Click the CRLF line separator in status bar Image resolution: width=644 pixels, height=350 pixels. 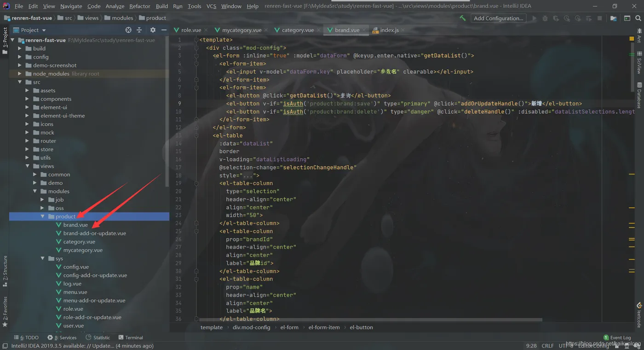[547, 346]
